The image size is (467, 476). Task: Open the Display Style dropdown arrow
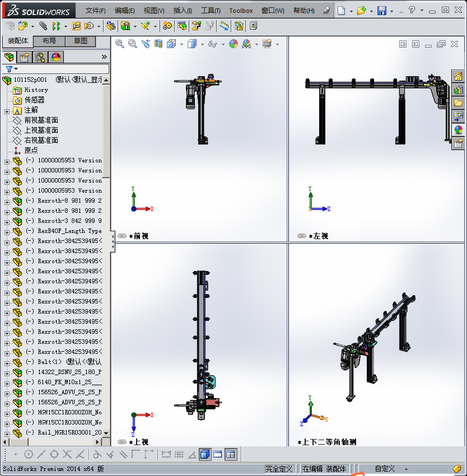202,44
